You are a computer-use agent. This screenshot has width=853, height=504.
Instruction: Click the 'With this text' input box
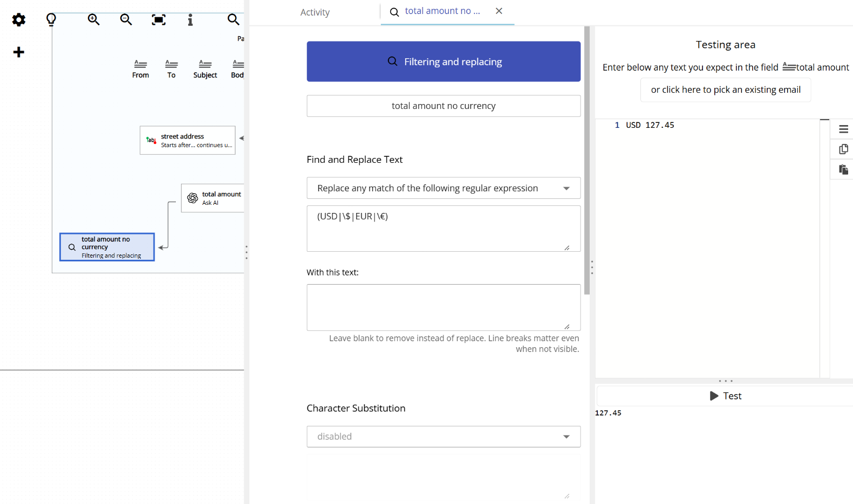[x=443, y=307]
